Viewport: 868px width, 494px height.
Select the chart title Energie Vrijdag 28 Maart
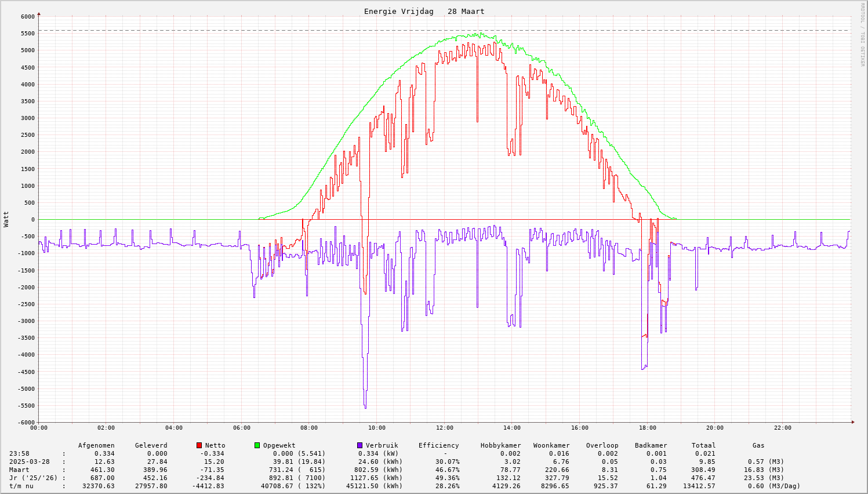coord(424,12)
